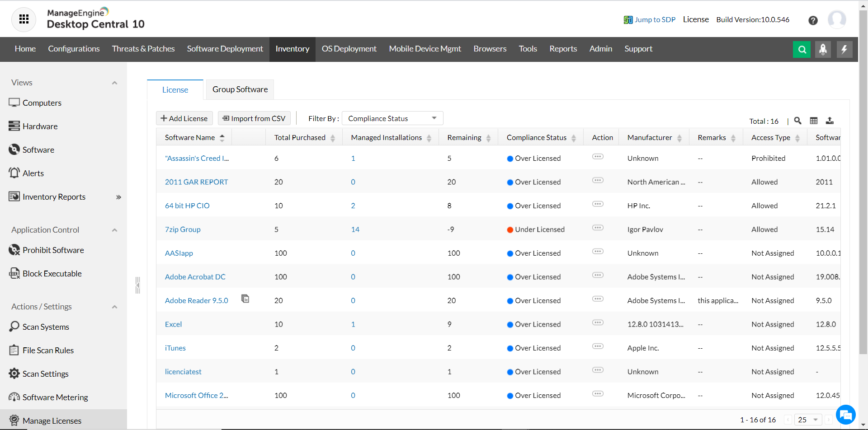Click the lightning bolt quick actions icon
This screenshot has width=868, height=430.
(x=844, y=49)
